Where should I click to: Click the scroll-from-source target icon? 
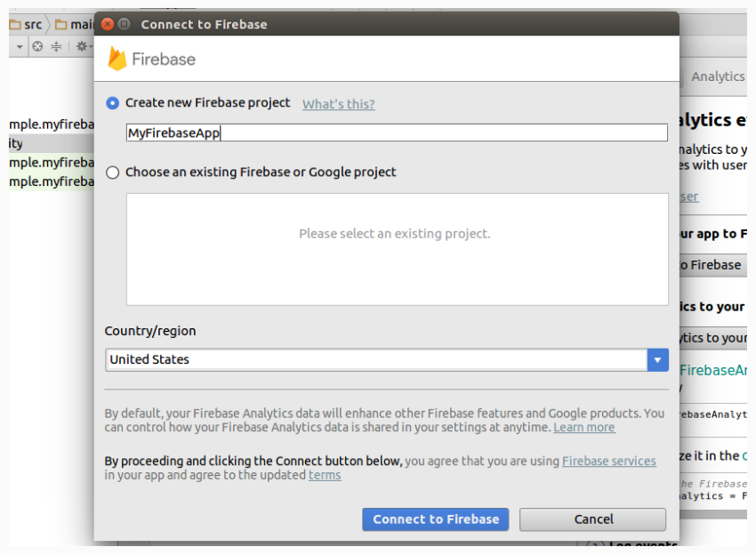pyautogui.click(x=37, y=46)
